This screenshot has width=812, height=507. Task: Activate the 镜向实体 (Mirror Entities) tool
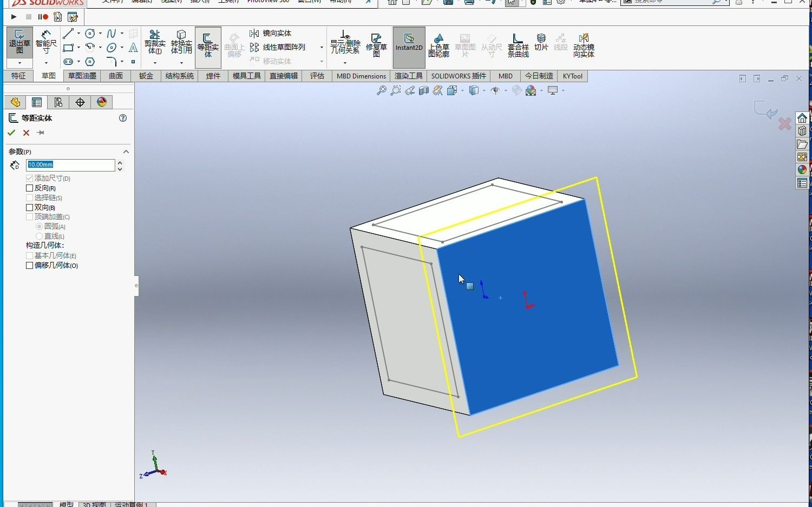pyautogui.click(x=272, y=33)
